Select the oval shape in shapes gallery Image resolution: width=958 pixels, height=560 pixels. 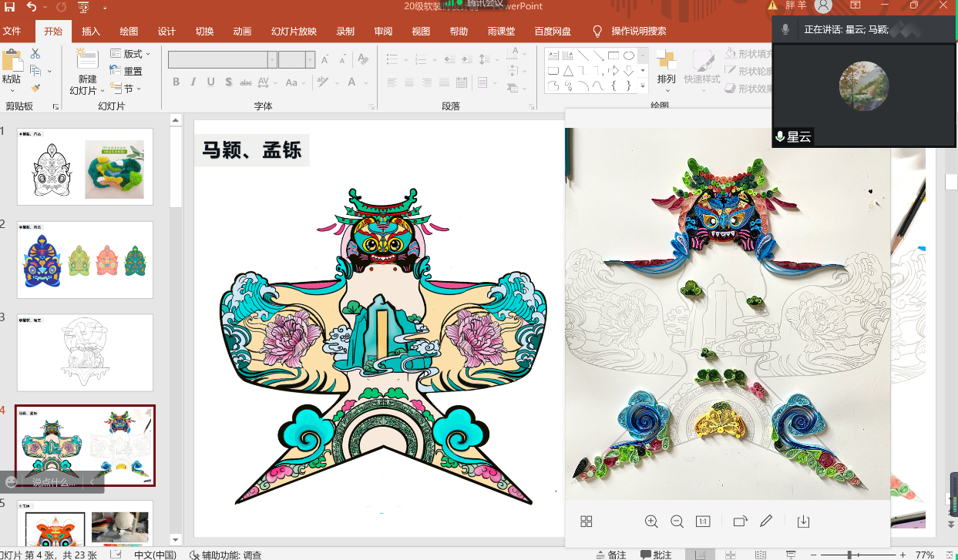click(629, 55)
